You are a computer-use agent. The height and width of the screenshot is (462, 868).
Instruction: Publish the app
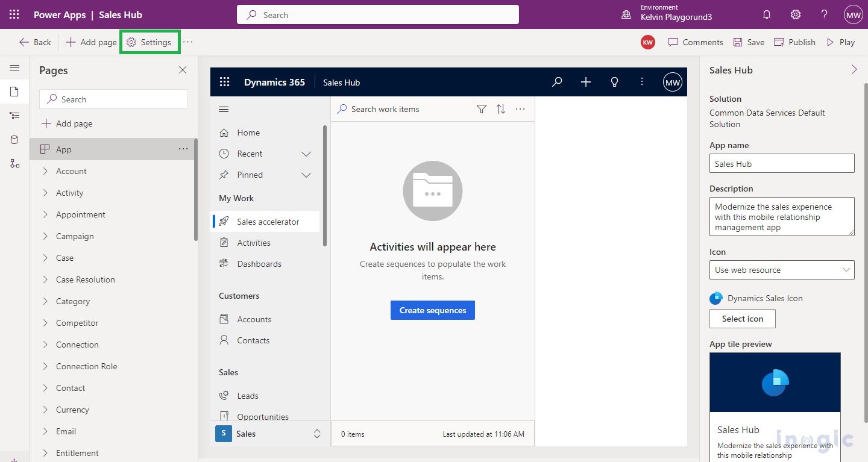[794, 42]
